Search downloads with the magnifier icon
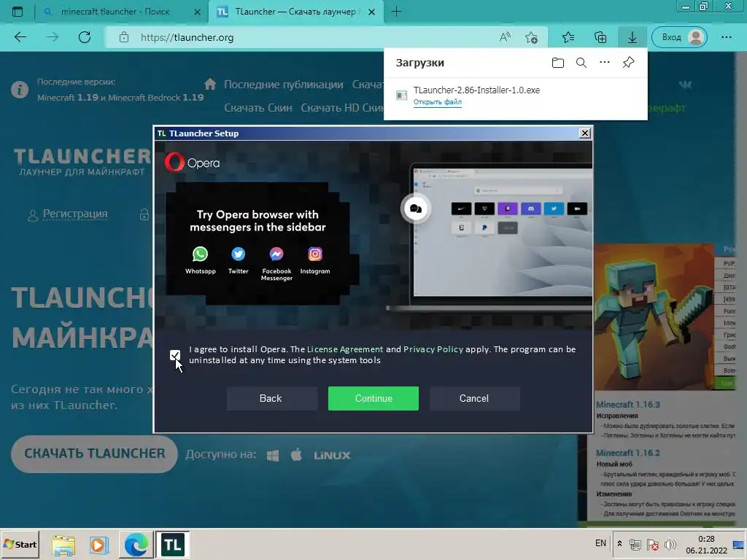The width and height of the screenshot is (747, 560). [x=581, y=63]
